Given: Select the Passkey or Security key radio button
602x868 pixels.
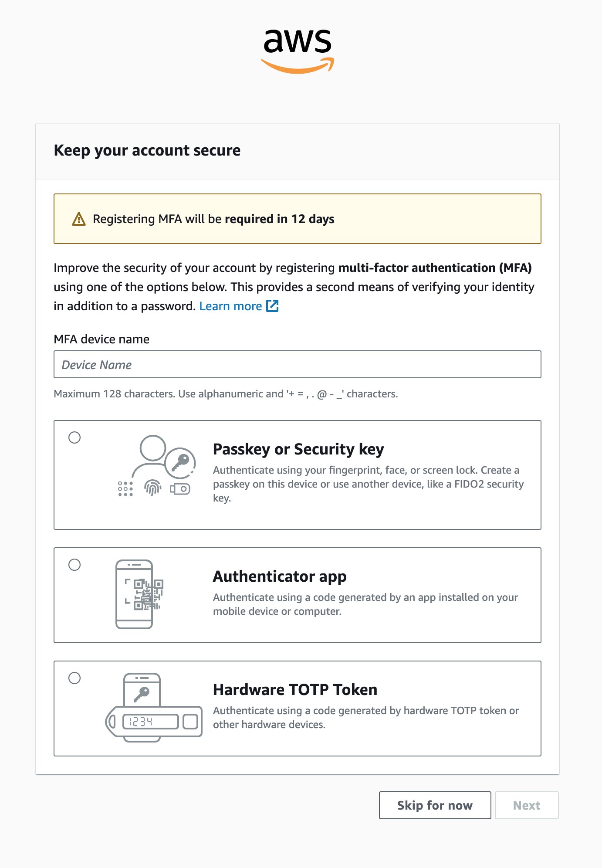Looking at the screenshot, I should [x=74, y=437].
